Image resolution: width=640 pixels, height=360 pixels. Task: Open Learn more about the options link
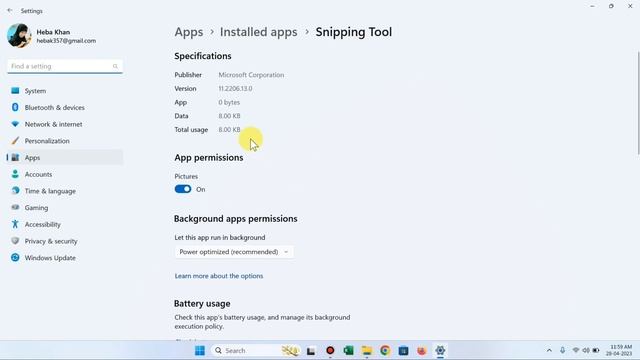tap(219, 276)
